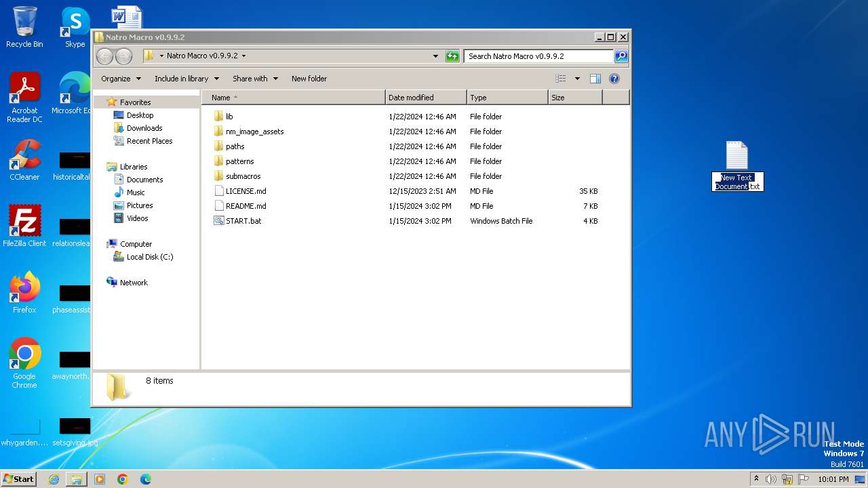Select the Skype desktop icon

[75, 27]
